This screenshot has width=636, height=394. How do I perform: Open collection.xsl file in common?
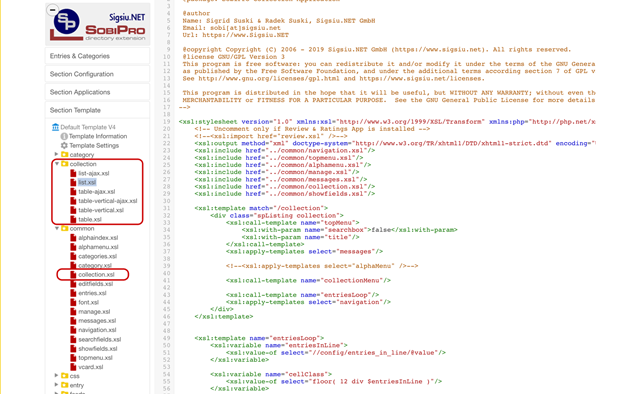click(97, 275)
